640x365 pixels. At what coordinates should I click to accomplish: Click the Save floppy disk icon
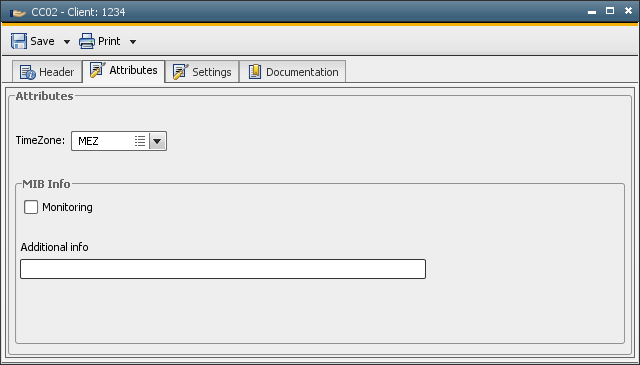(x=19, y=41)
